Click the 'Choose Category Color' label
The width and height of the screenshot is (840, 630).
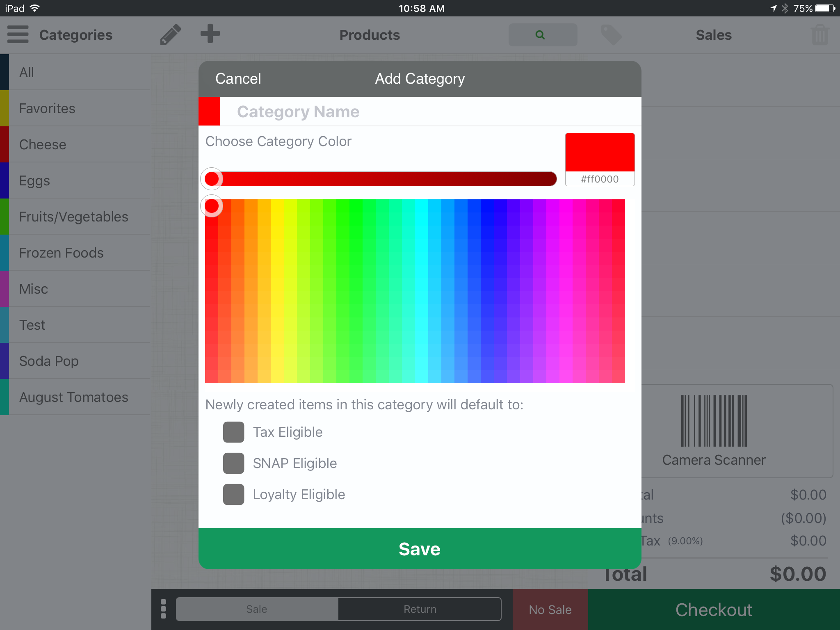tap(278, 141)
